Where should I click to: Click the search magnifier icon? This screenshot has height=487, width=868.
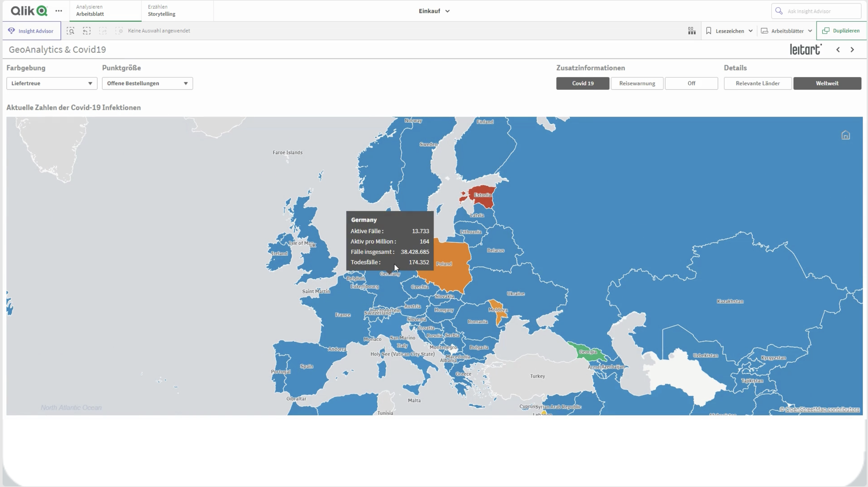779,11
